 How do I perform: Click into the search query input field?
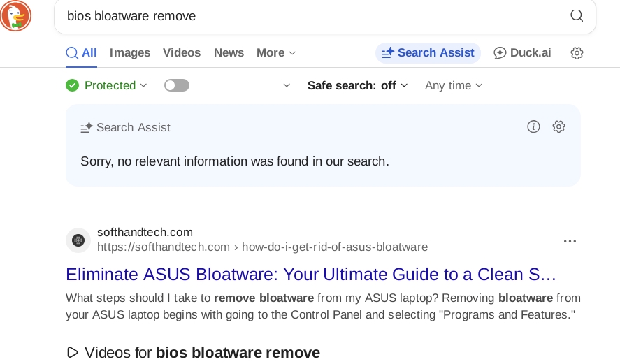(308, 16)
